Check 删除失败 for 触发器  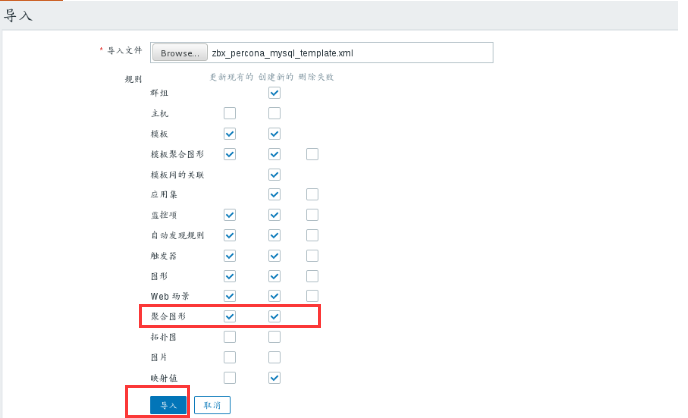coord(312,256)
